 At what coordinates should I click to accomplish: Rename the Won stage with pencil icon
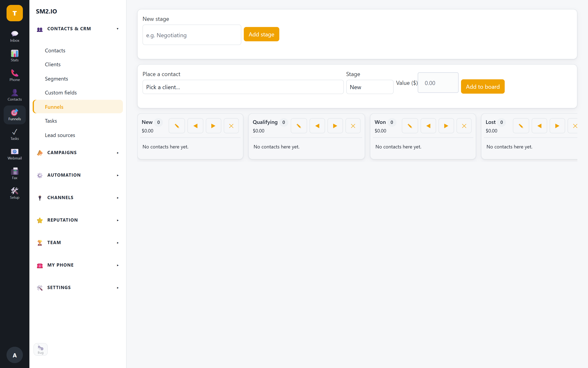tap(410, 126)
